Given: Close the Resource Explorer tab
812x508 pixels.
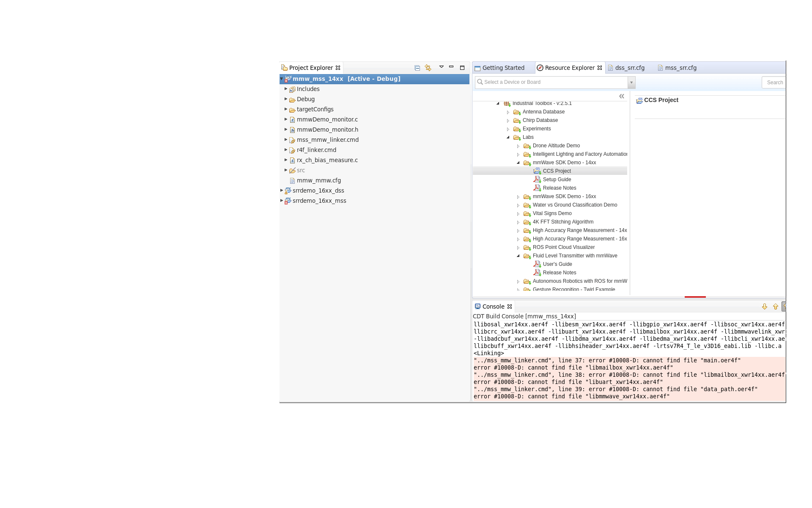Looking at the screenshot, I should click(x=600, y=68).
